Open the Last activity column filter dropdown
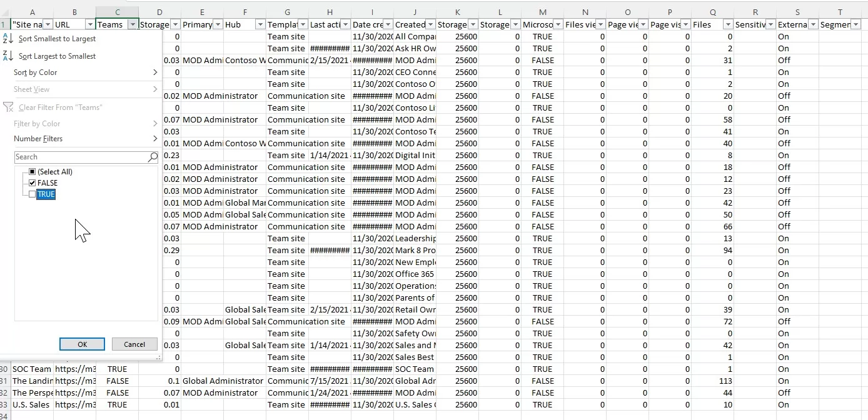This screenshot has height=420, width=868. pyautogui.click(x=345, y=24)
